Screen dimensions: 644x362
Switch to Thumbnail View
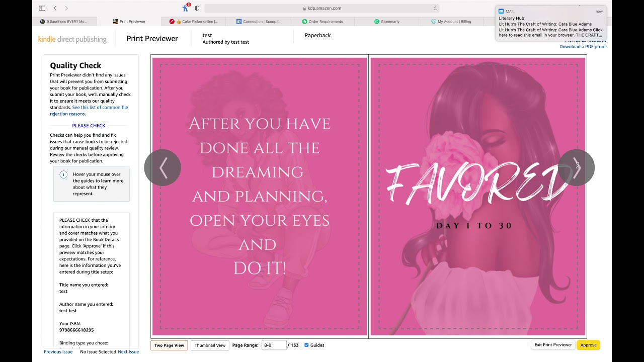pyautogui.click(x=210, y=345)
